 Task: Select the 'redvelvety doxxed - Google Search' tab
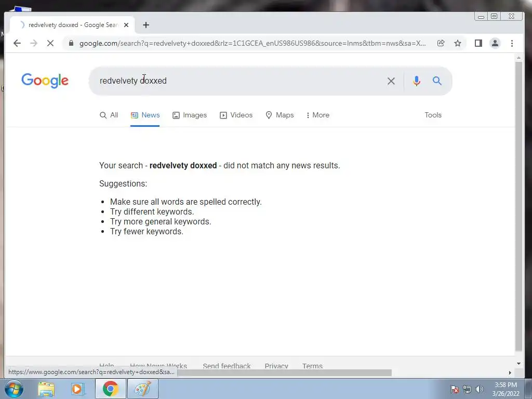[72, 25]
